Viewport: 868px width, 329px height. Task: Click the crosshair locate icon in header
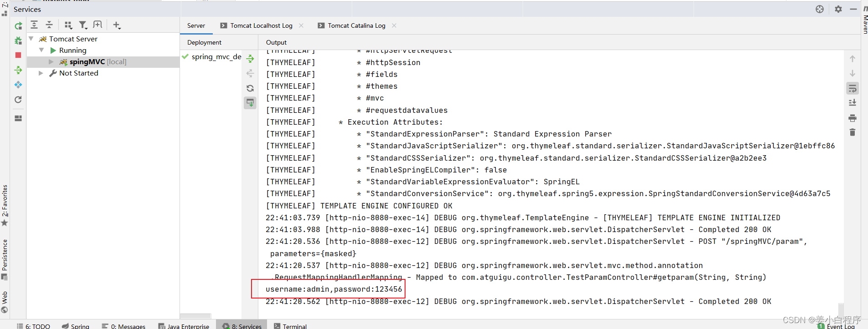coord(820,9)
